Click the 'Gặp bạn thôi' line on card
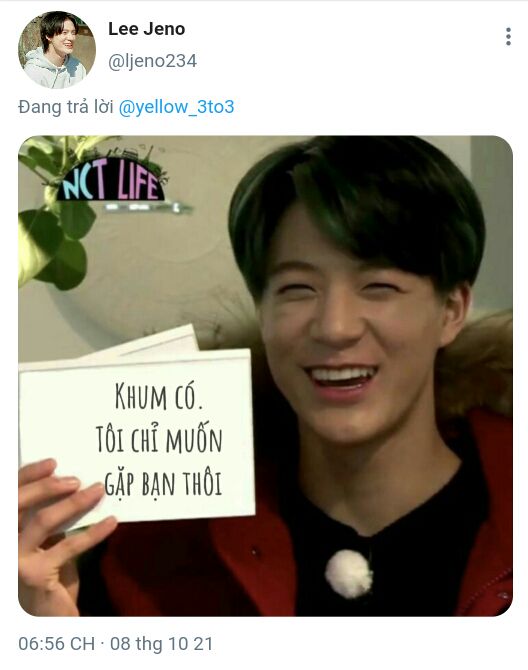This screenshot has height=670, width=528. pyautogui.click(x=163, y=483)
